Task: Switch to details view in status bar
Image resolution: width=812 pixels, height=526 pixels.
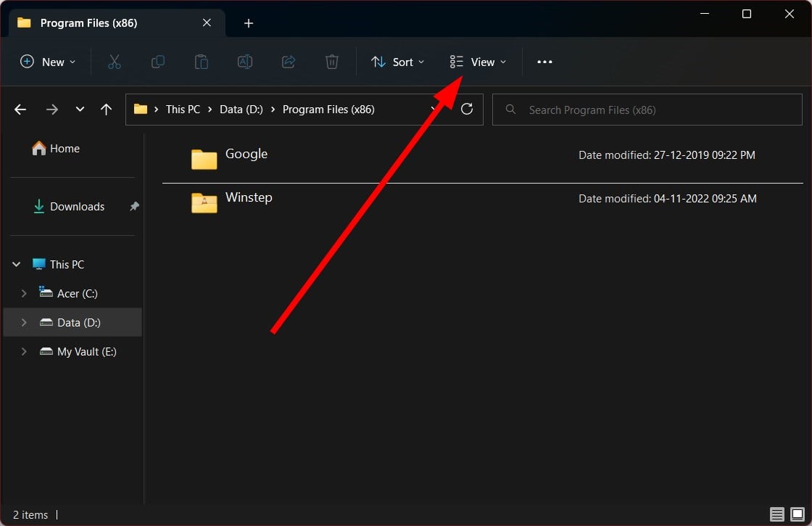Action: 776,514
